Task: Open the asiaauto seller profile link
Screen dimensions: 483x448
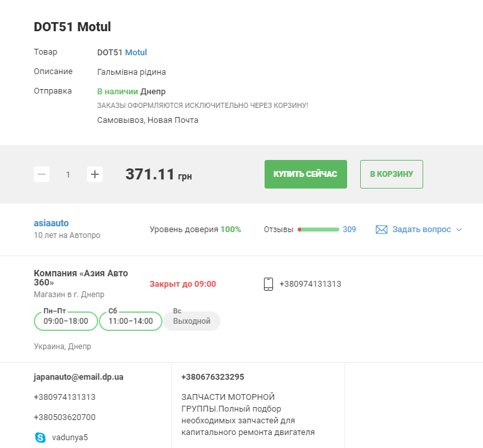Action: coord(51,223)
